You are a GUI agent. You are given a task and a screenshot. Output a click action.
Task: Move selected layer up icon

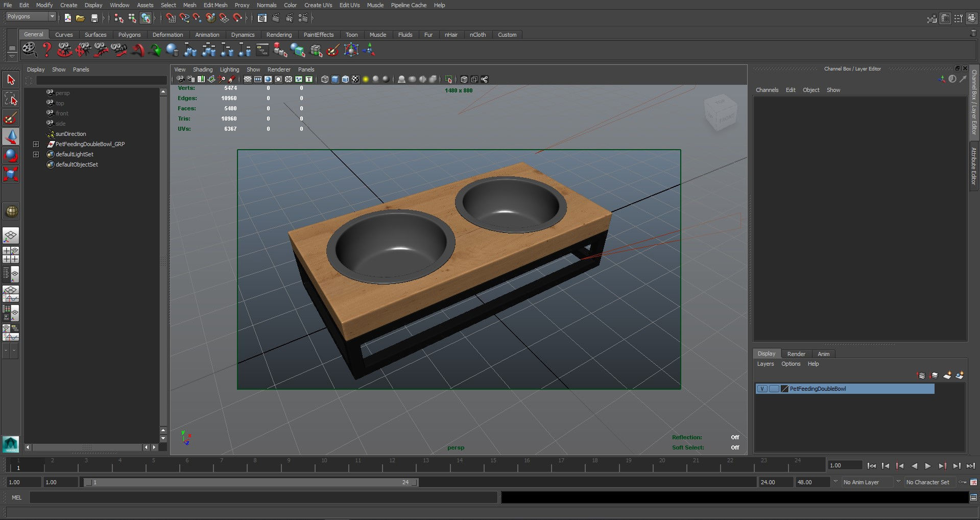921,375
